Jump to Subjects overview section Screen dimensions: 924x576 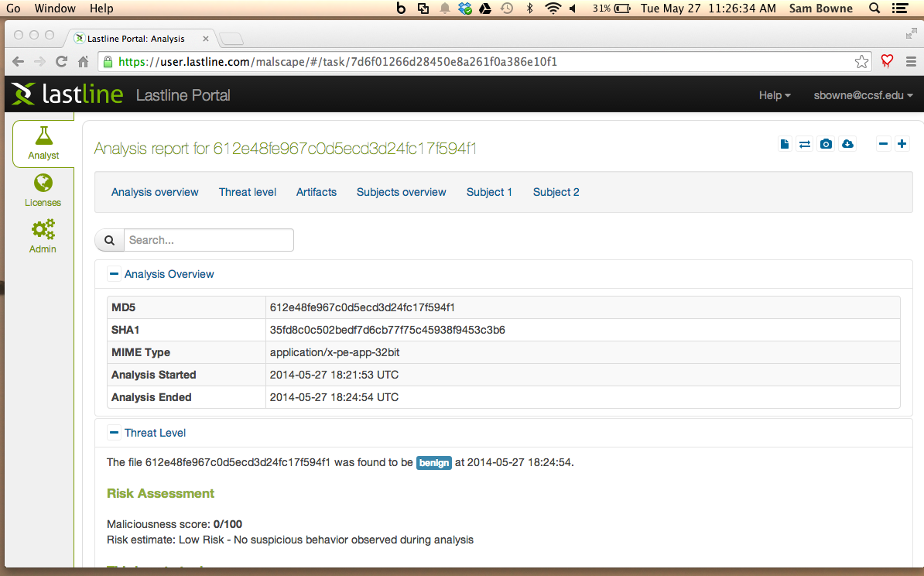click(x=402, y=192)
